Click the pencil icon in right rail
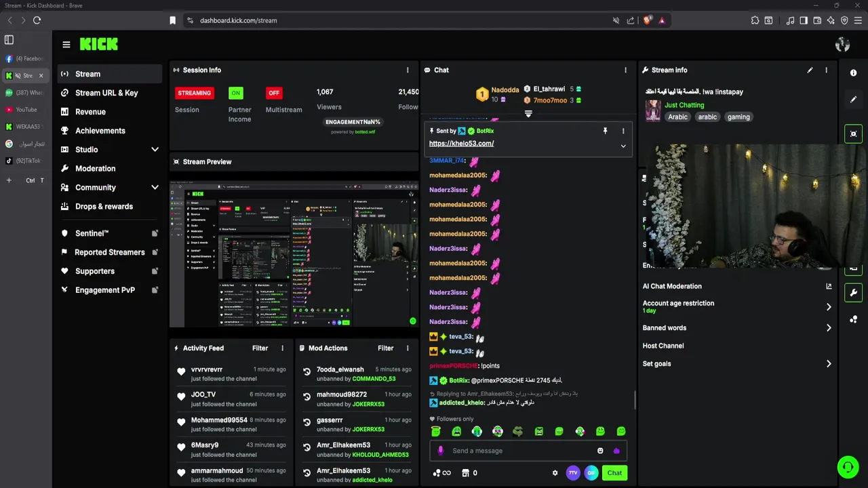The height and width of the screenshot is (488, 868). (x=853, y=99)
